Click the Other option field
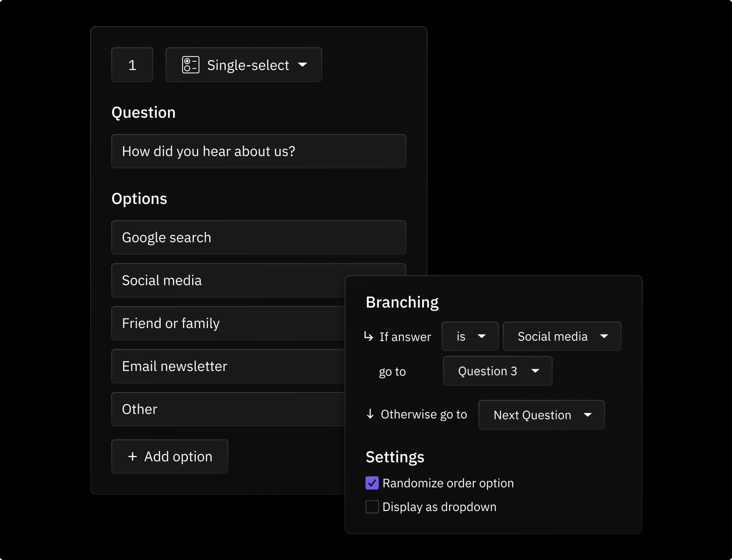 (228, 409)
